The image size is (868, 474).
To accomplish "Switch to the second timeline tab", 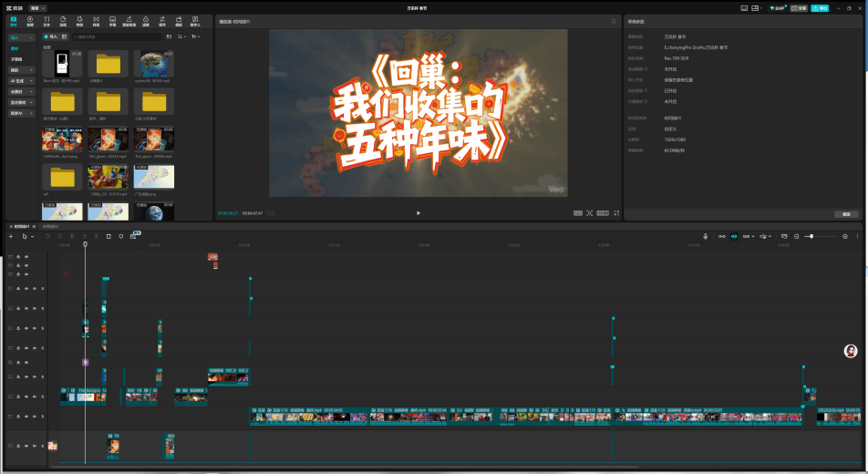I will pos(48,226).
